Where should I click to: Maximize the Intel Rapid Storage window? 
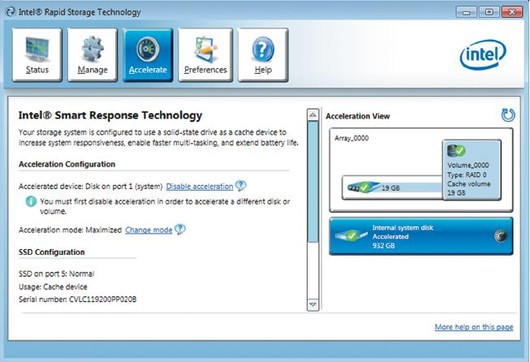[489, 13]
